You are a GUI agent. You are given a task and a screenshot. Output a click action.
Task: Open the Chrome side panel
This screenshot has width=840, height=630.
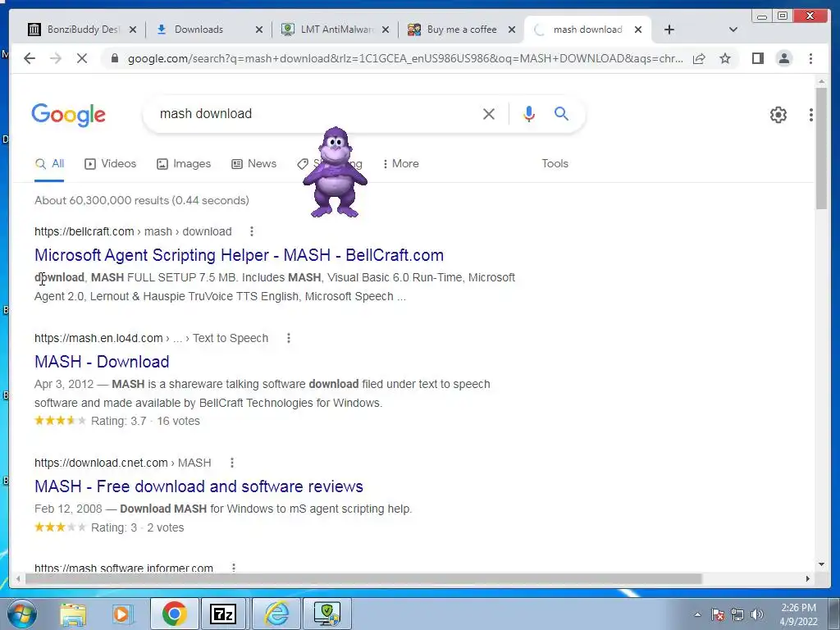757,58
